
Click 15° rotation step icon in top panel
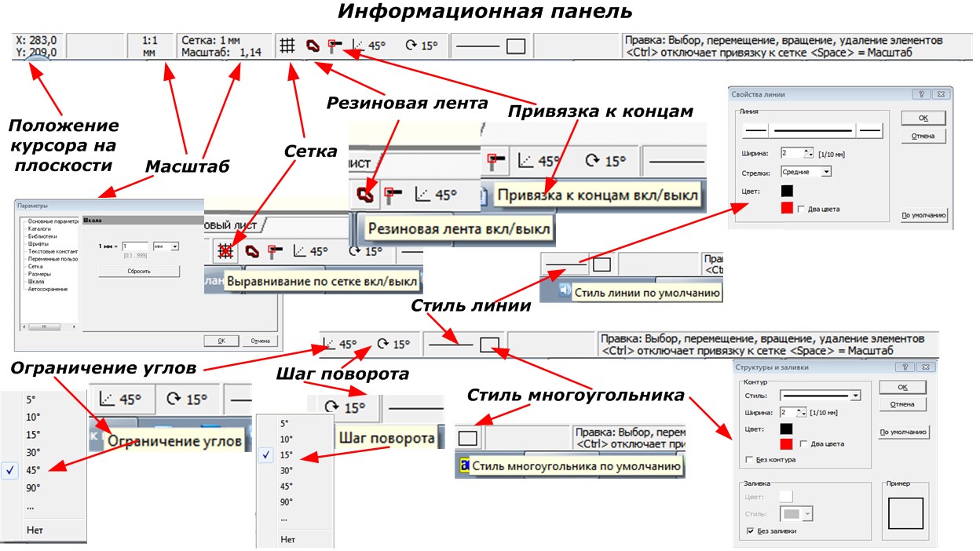(421, 46)
